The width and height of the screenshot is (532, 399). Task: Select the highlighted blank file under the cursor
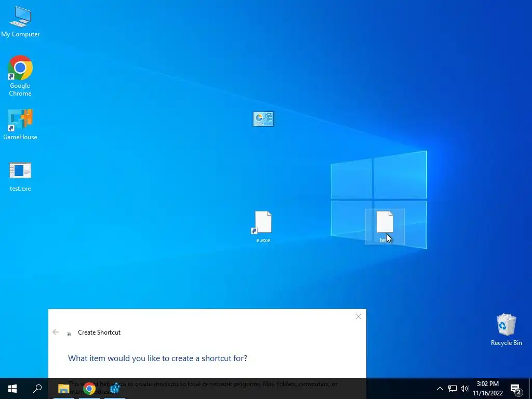[385, 227]
